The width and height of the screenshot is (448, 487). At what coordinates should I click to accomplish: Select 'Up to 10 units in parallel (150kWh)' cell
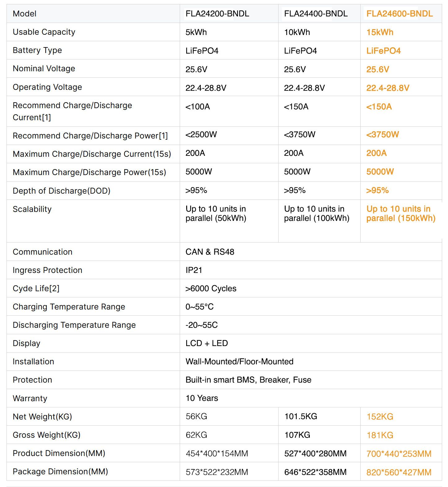click(x=401, y=213)
